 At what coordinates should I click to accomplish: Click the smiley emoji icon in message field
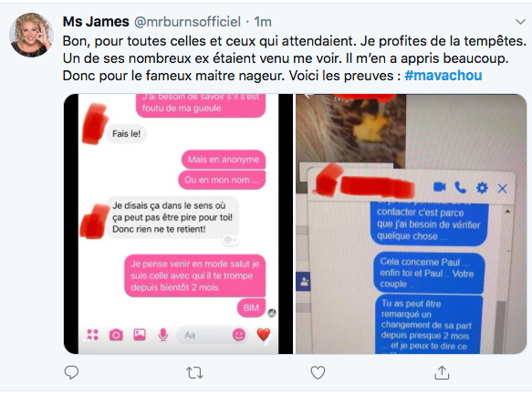click(x=239, y=335)
